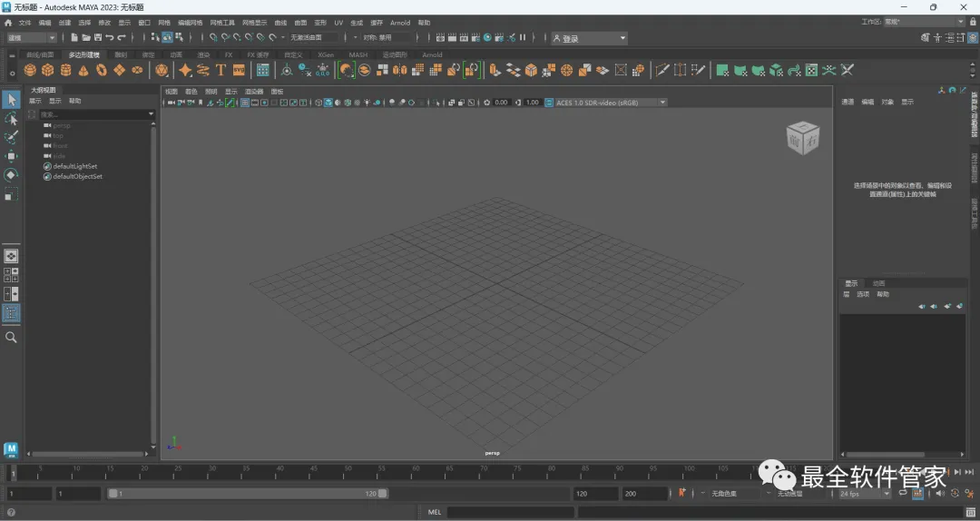Toggle the color management icon beside ACES
The width and height of the screenshot is (980, 521).
click(549, 103)
